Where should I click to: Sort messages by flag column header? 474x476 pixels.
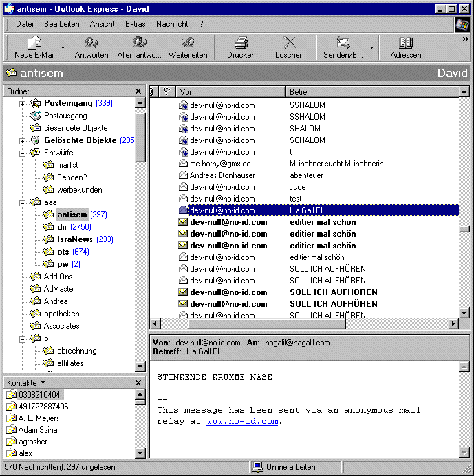click(x=166, y=91)
